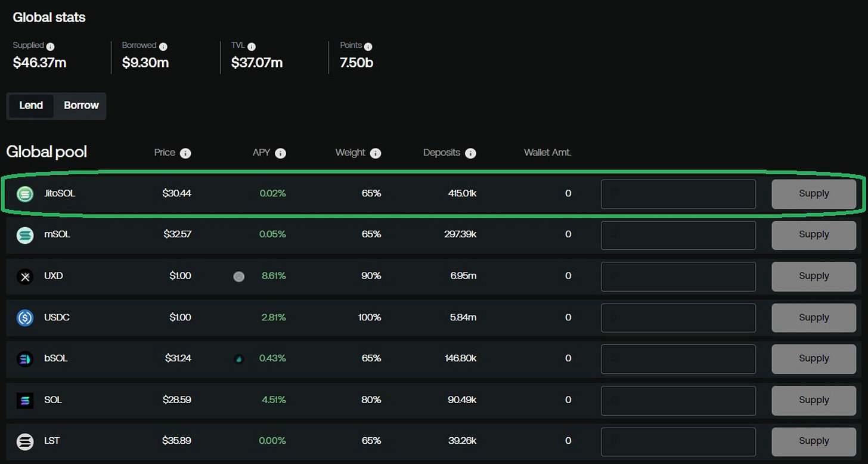This screenshot has height=464, width=868.
Task: Open info icon next to Borrowed
Action: pos(163,46)
